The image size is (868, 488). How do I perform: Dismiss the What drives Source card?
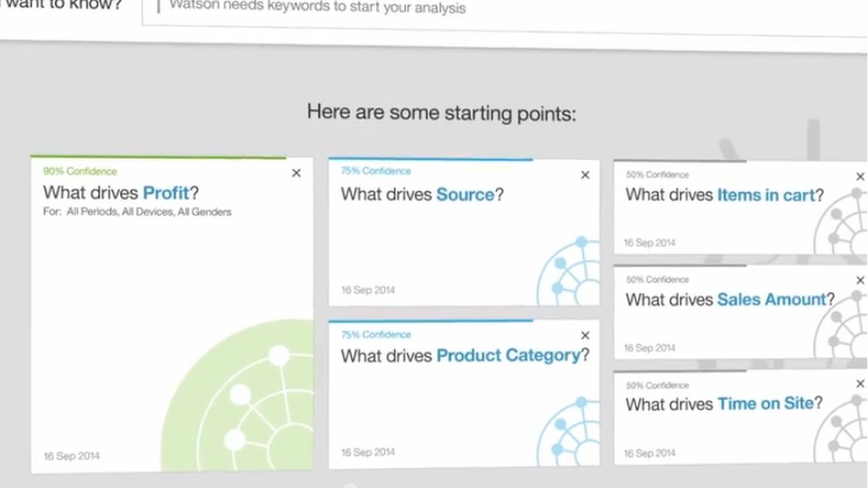coord(584,175)
